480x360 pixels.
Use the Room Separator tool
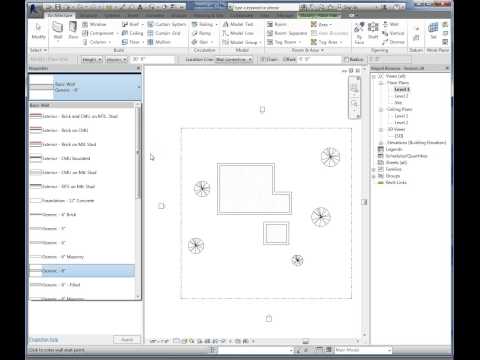(x=287, y=33)
